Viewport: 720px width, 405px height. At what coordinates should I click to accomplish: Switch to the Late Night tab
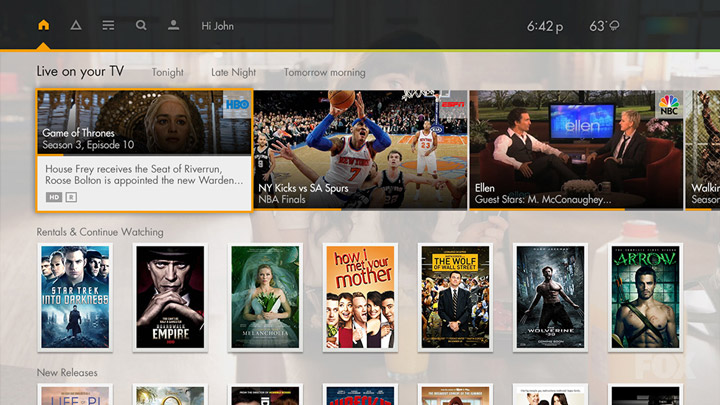click(x=233, y=72)
